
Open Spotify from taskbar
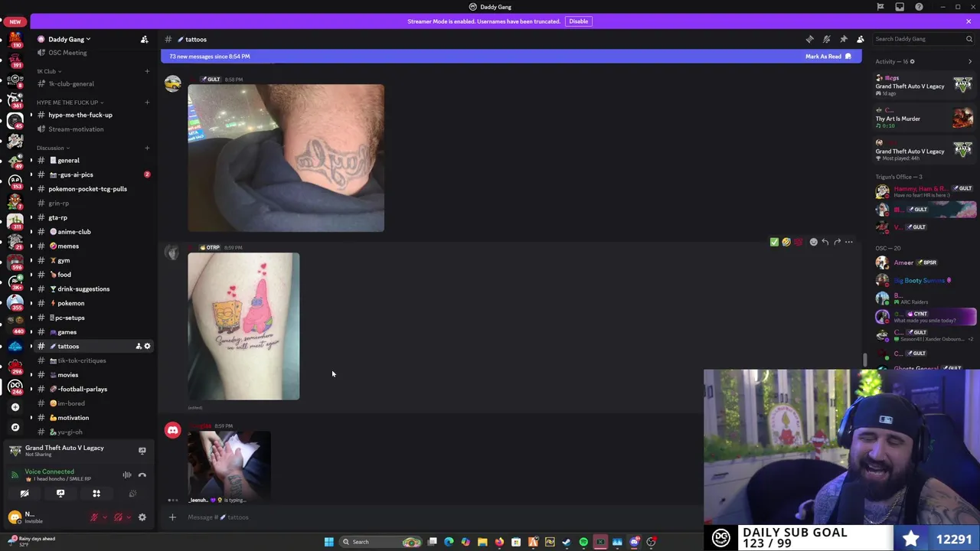click(x=583, y=542)
